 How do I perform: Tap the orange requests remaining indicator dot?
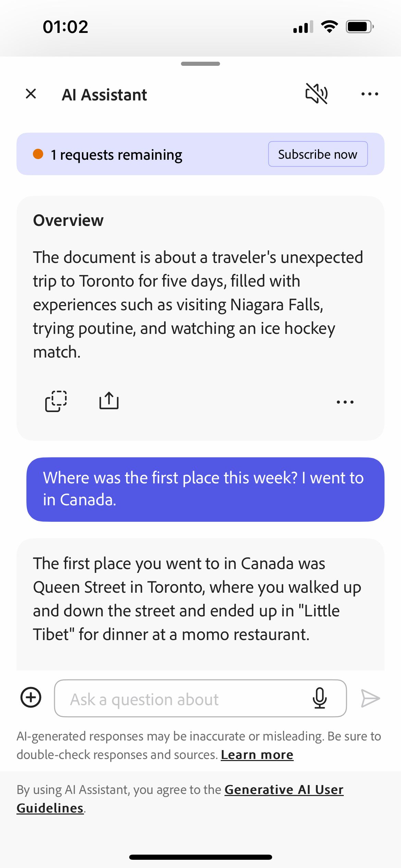coord(38,154)
